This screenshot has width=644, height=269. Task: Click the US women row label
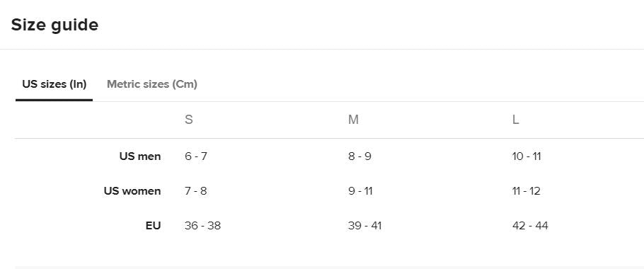pos(132,191)
